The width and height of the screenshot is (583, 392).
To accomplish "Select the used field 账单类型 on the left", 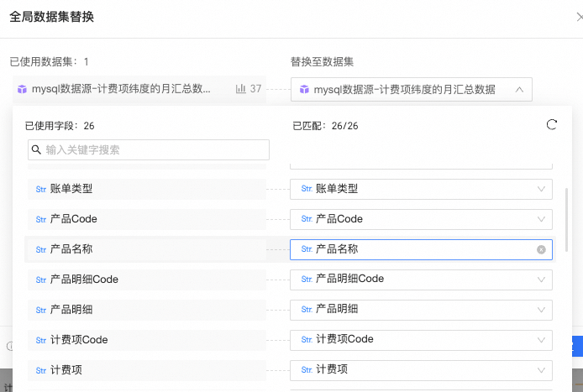I will point(147,189).
